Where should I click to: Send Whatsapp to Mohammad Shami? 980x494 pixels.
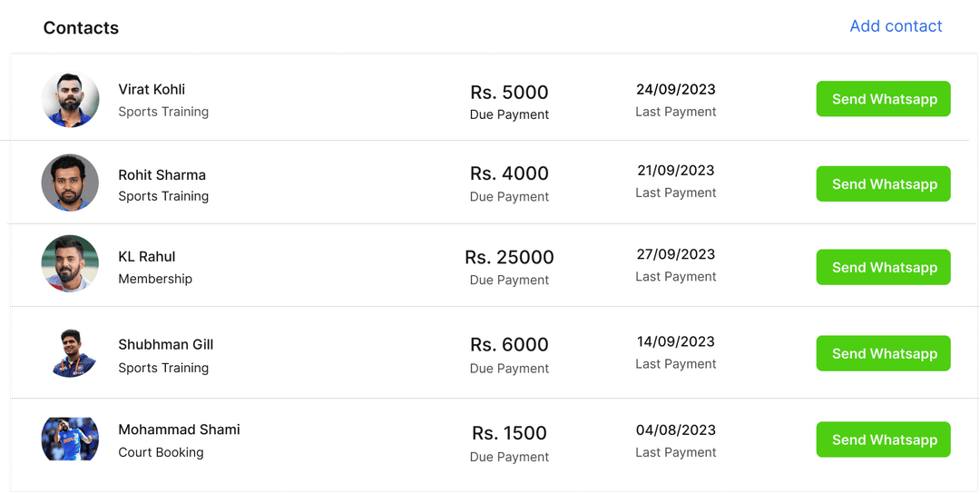(x=883, y=440)
